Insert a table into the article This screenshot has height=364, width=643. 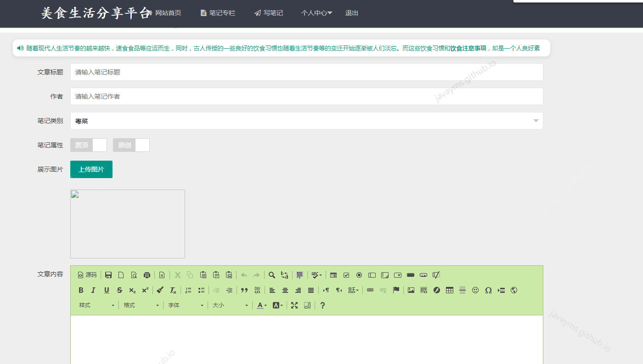(x=449, y=290)
